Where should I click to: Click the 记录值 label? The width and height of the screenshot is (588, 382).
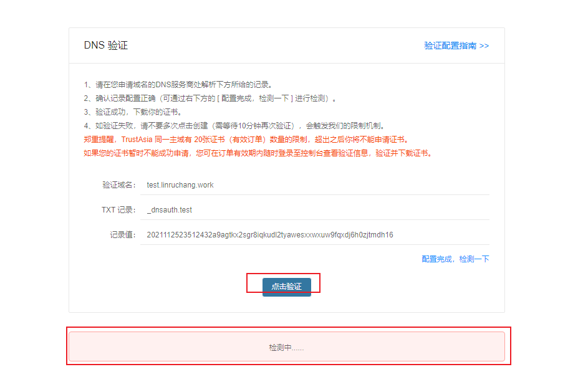[x=123, y=235]
